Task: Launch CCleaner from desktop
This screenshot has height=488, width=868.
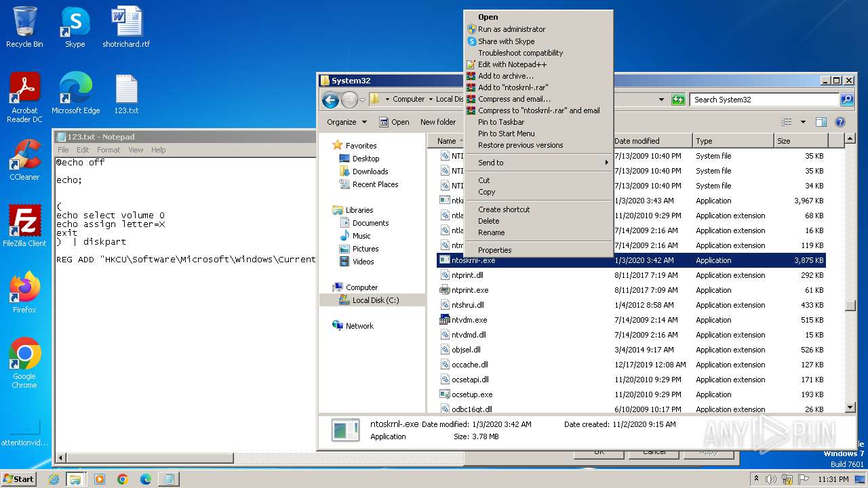Action: (x=24, y=160)
